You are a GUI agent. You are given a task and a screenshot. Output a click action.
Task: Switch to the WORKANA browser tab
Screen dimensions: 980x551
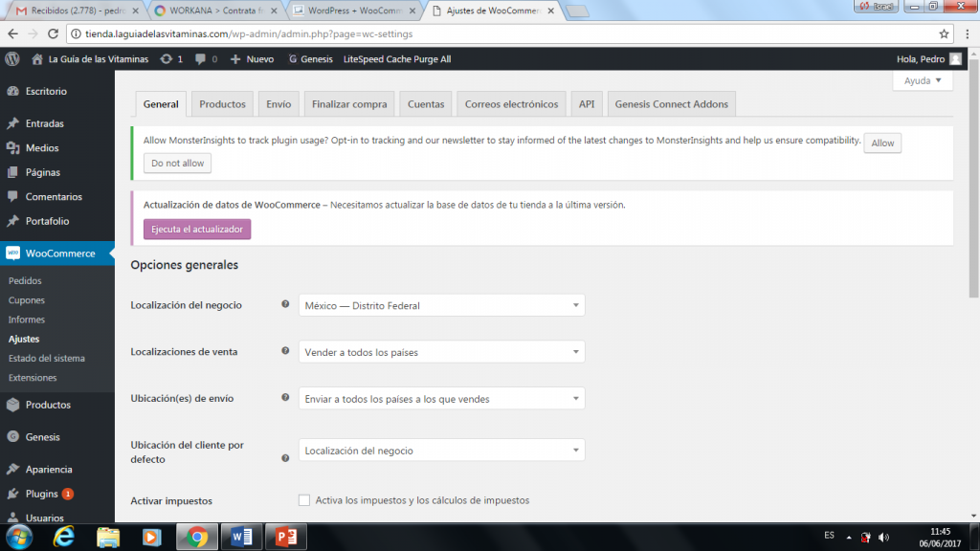[x=215, y=11]
